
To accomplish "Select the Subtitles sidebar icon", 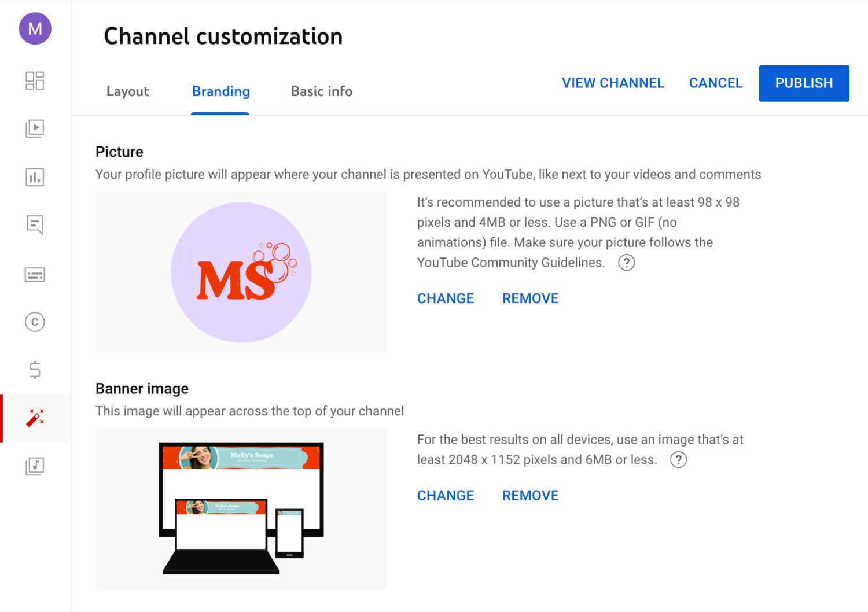I will pyautogui.click(x=35, y=275).
